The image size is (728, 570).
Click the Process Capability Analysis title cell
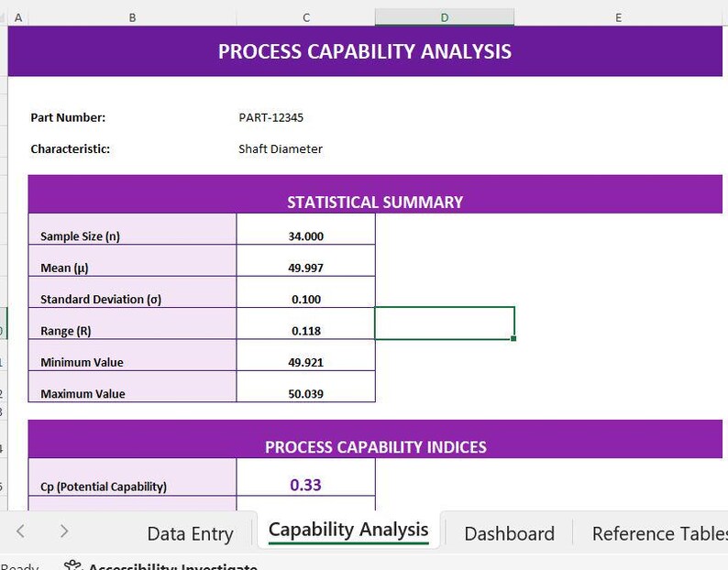coord(365,51)
